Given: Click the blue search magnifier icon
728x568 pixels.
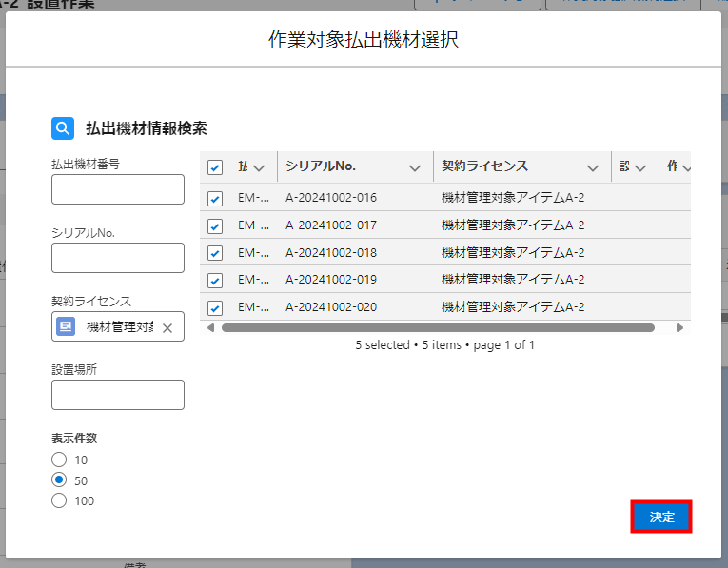Looking at the screenshot, I should (63, 127).
